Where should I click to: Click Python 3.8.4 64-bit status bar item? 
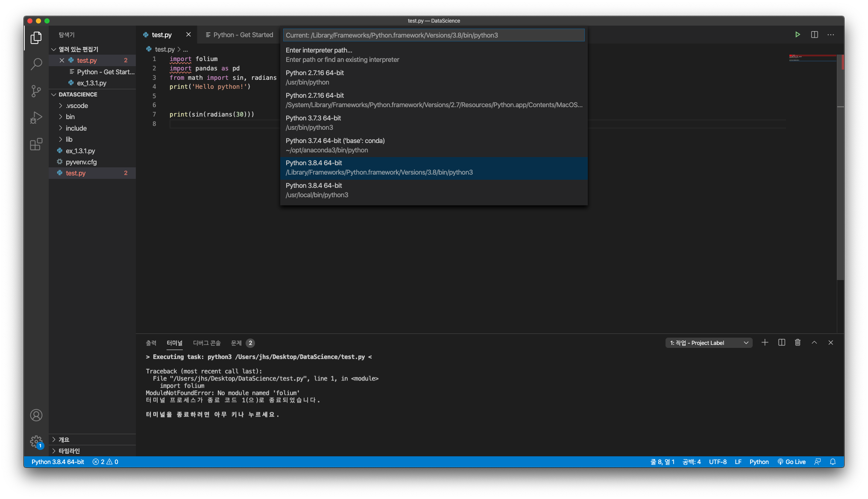click(x=58, y=462)
